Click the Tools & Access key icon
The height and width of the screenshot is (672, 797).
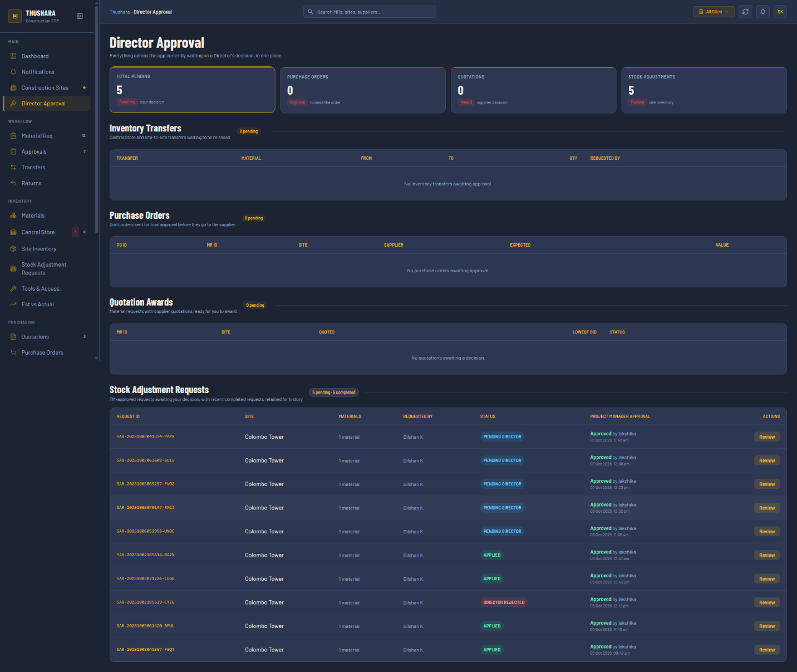13,288
